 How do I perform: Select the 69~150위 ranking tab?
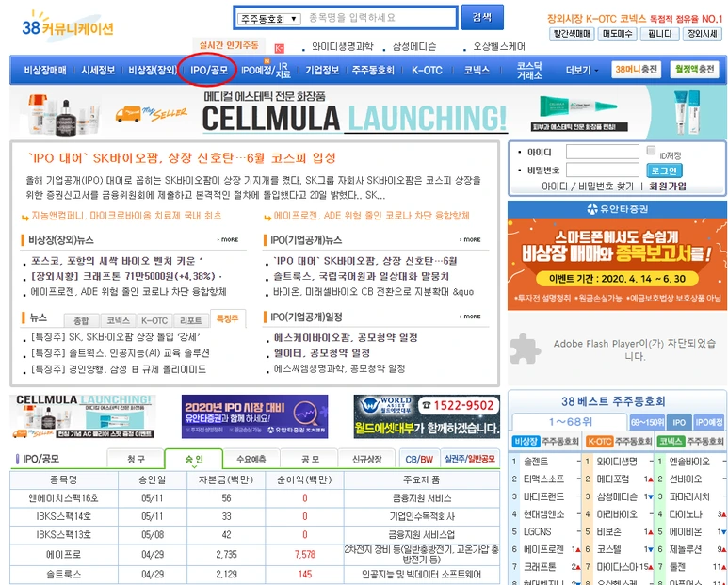click(x=647, y=422)
